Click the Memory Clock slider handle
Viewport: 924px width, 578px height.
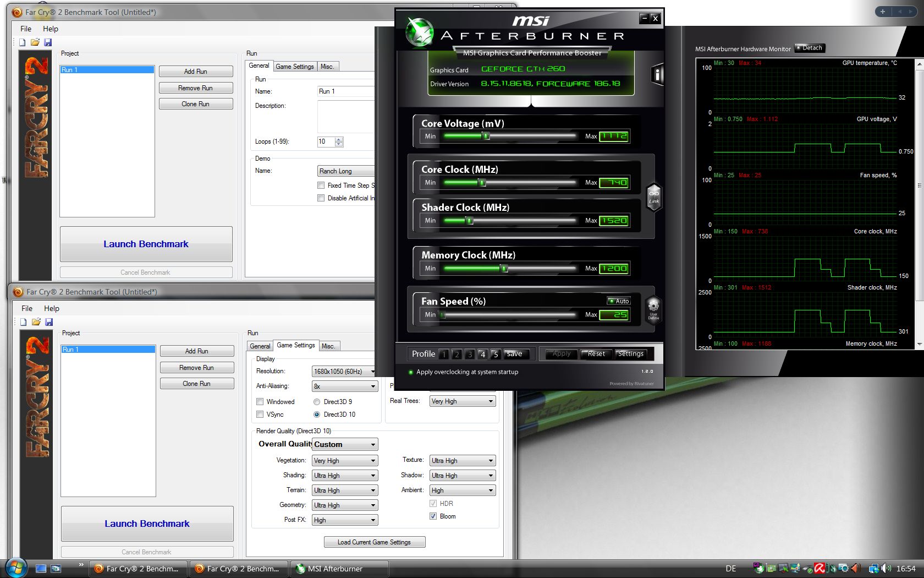coord(504,268)
